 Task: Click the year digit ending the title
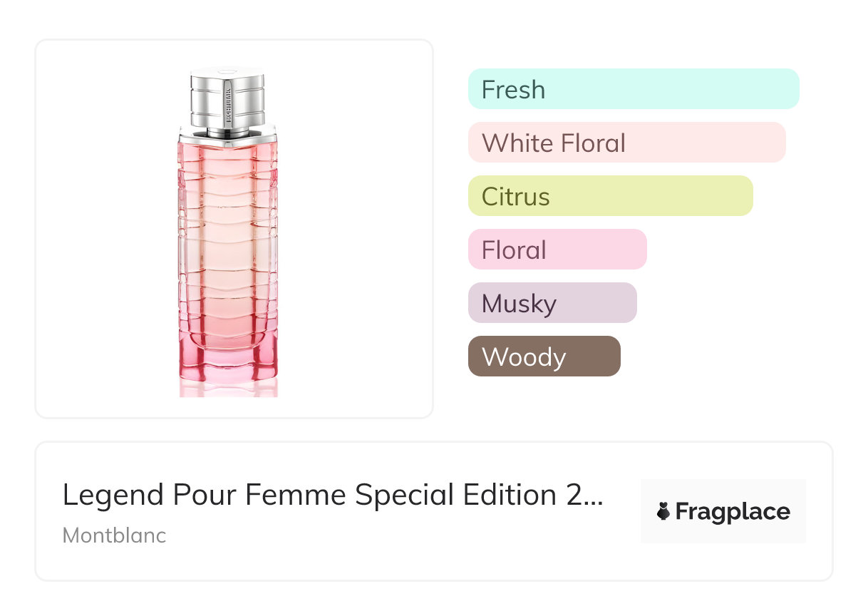[x=574, y=495]
